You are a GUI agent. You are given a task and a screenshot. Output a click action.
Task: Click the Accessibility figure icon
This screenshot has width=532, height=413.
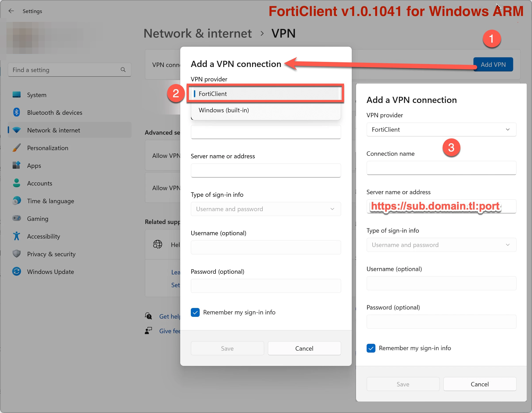17,236
